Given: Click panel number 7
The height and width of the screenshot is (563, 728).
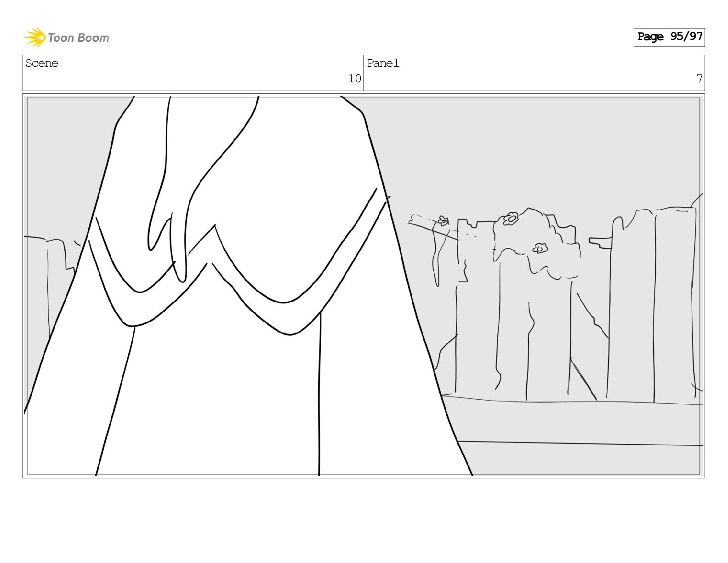Looking at the screenshot, I should click(699, 79).
